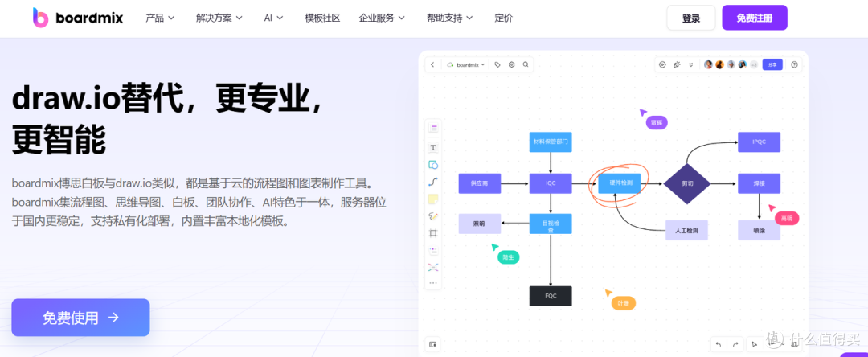
Task: Select the cursor pointer tool at the bottom
Action: pyautogui.click(x=754, y=344)
